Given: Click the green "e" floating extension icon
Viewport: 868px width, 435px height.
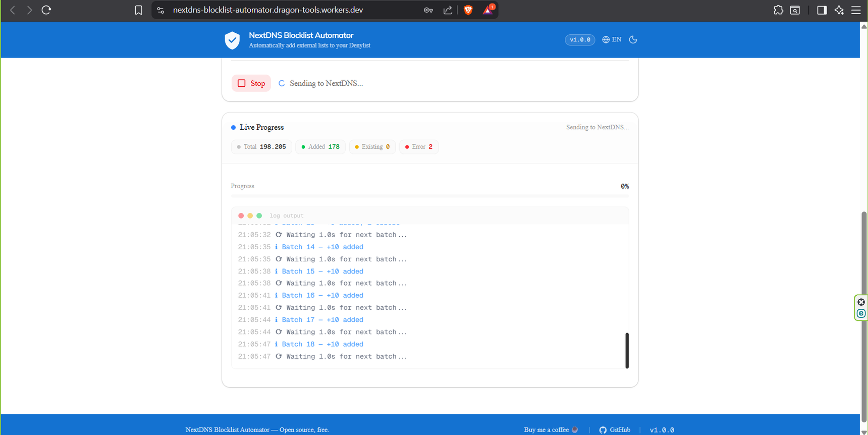Looking at the screenshot, I should [861, 313].
